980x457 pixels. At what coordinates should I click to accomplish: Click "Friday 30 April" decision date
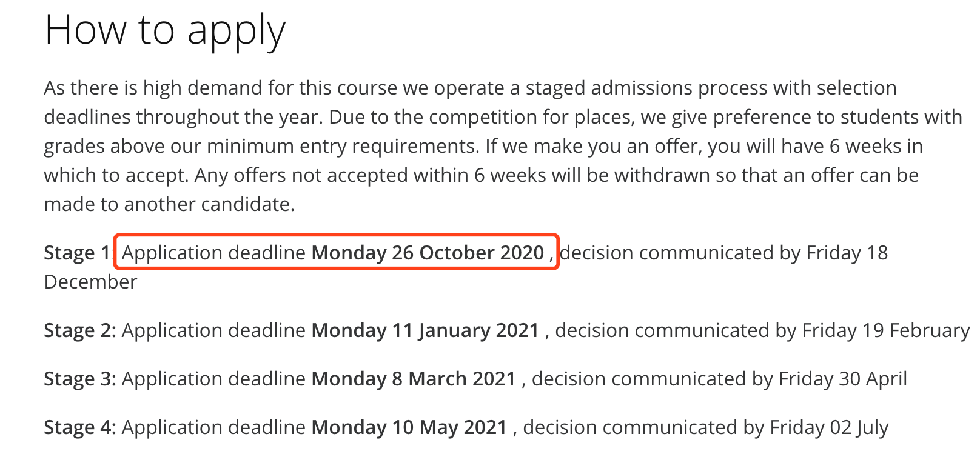(843, 379)
